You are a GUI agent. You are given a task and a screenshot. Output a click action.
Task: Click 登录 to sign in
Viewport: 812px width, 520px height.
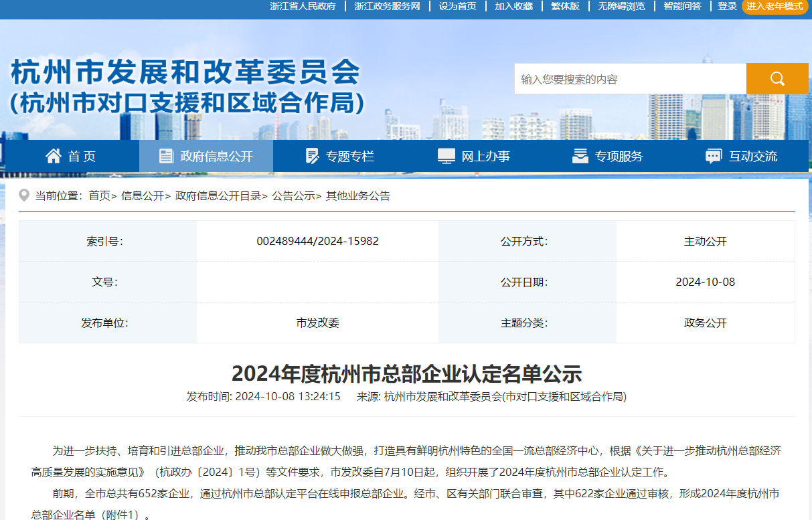click(x=727, y=6)
